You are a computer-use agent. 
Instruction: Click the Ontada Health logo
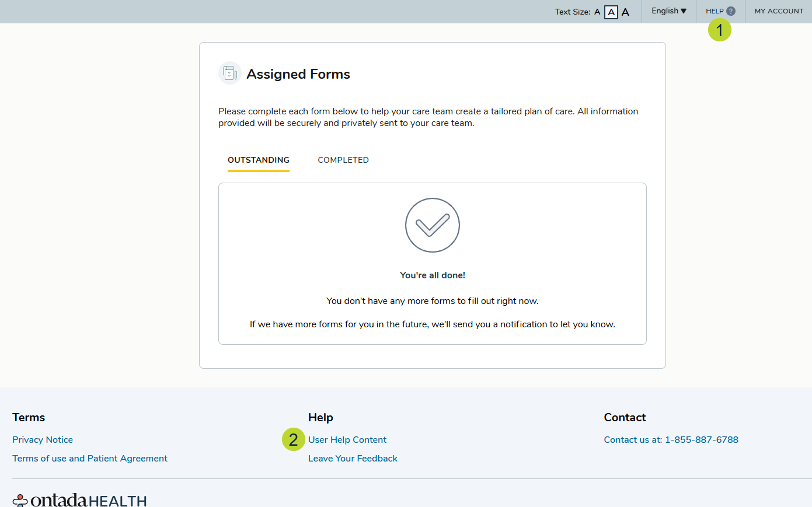(80, 500)
